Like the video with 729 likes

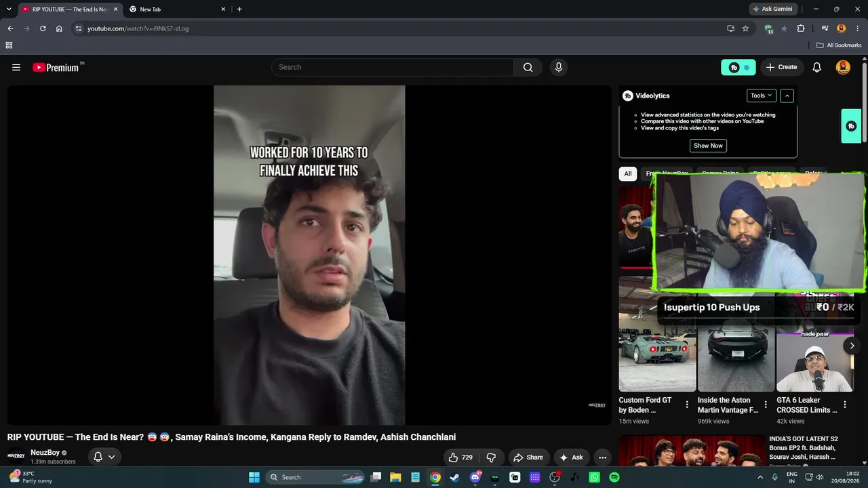point(460,457)
